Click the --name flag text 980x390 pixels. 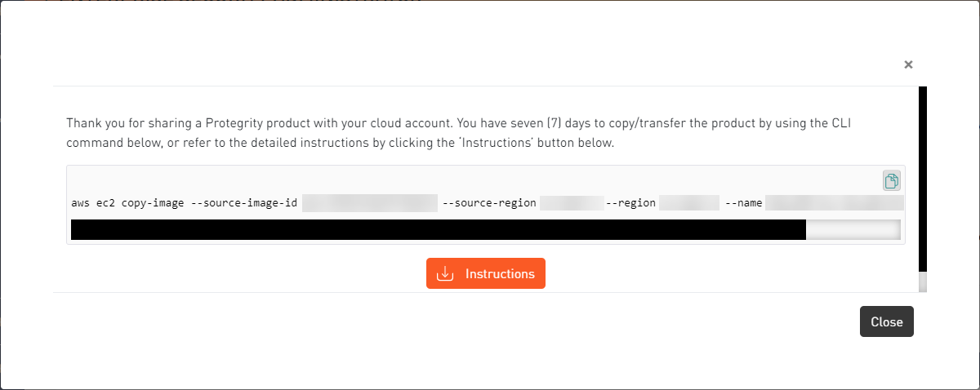743,202
